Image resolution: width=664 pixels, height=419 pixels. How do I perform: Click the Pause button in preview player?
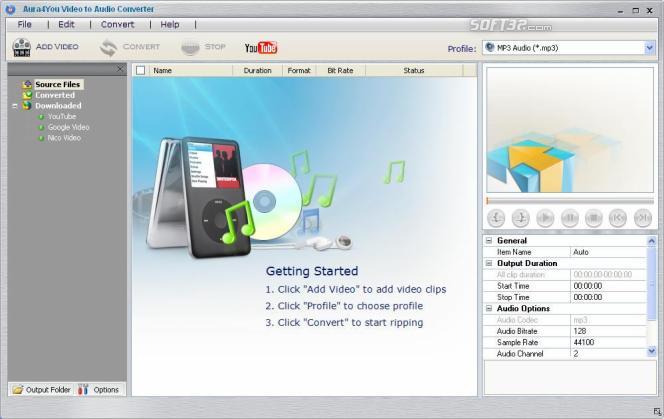pyautogui.click(x=570, y=218)
